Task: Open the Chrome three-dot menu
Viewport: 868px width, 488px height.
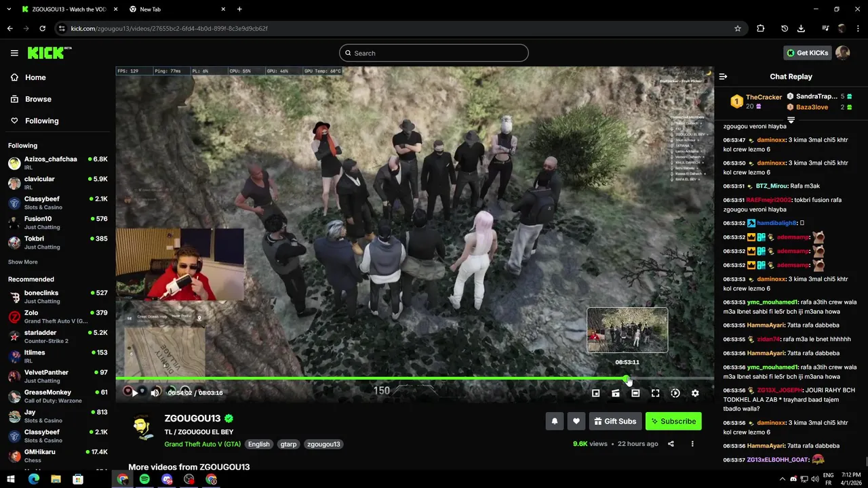Action: coord(858,28)
